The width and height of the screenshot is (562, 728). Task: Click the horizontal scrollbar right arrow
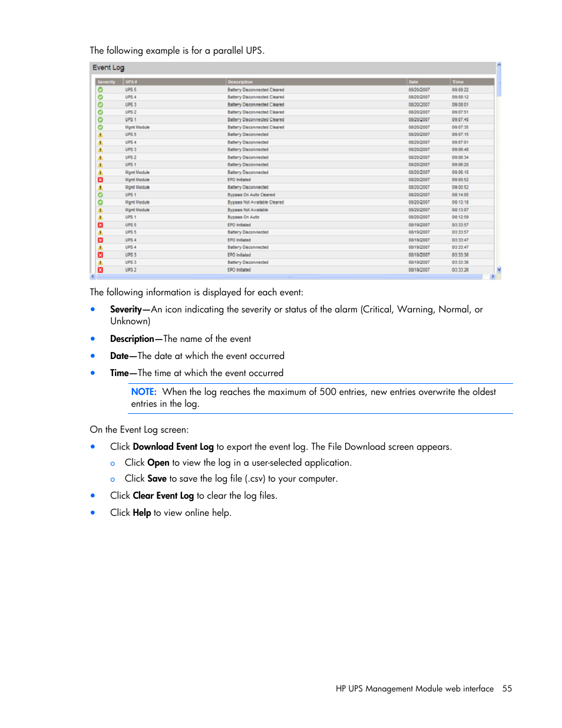click(493, 276)
